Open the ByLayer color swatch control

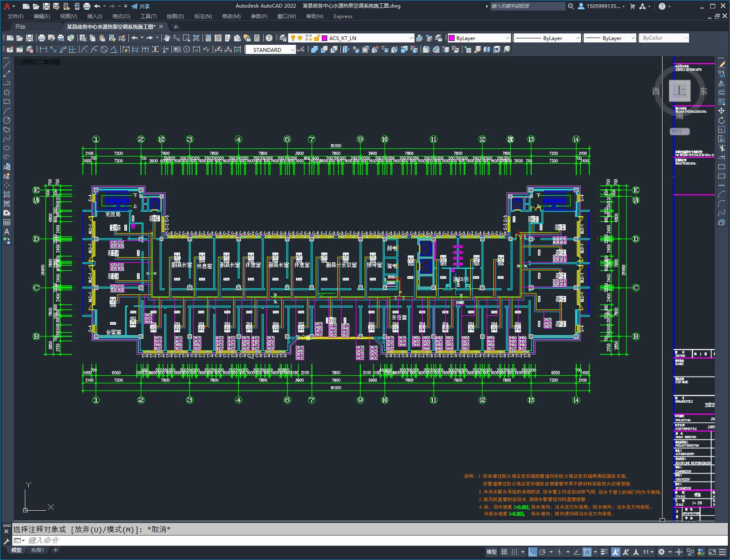point(479,38)
